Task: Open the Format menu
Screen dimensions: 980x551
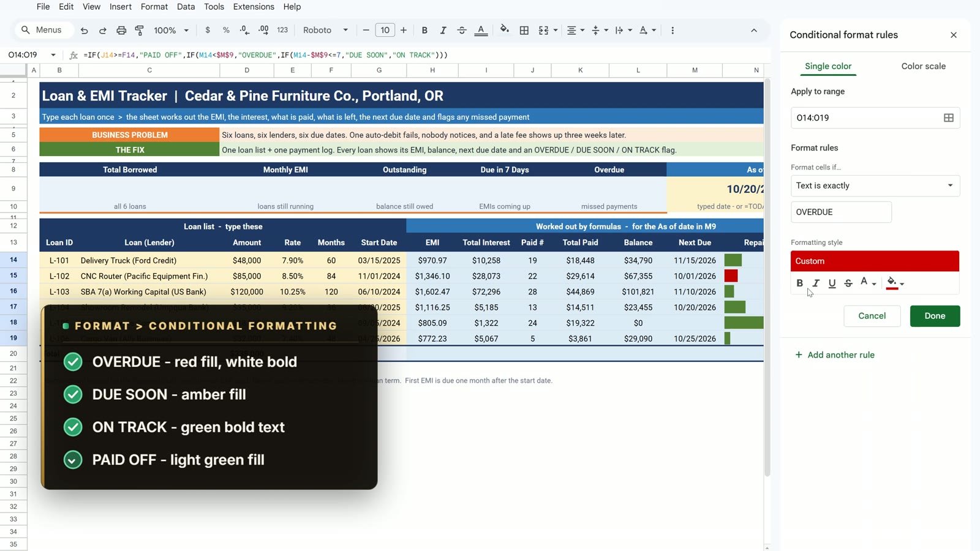Action: [154, 7]
